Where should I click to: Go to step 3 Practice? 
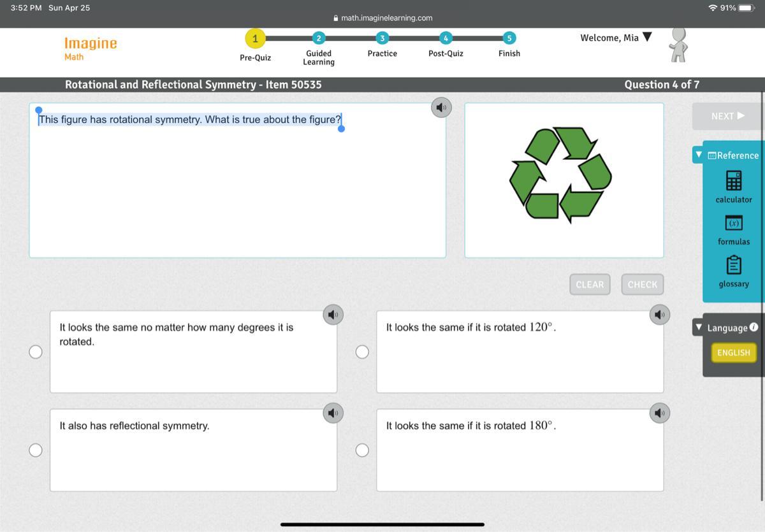pos(382,39)
